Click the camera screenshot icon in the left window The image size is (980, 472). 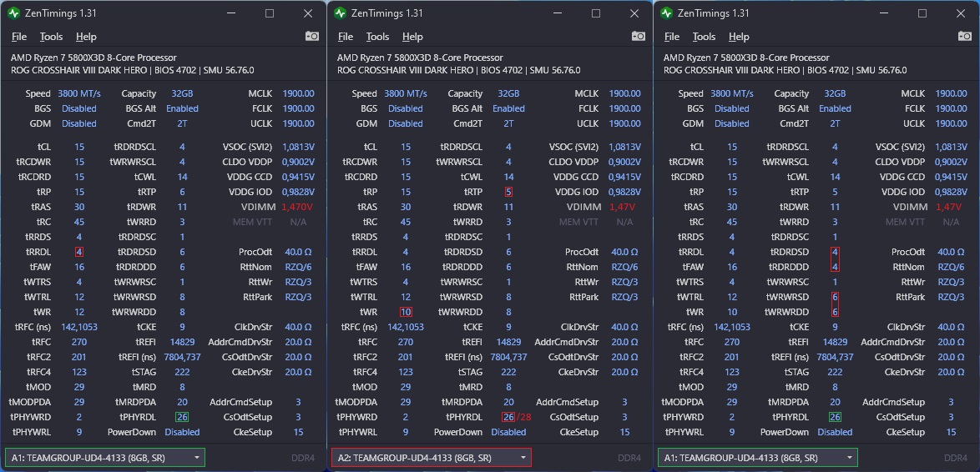[x=312, y=37]
